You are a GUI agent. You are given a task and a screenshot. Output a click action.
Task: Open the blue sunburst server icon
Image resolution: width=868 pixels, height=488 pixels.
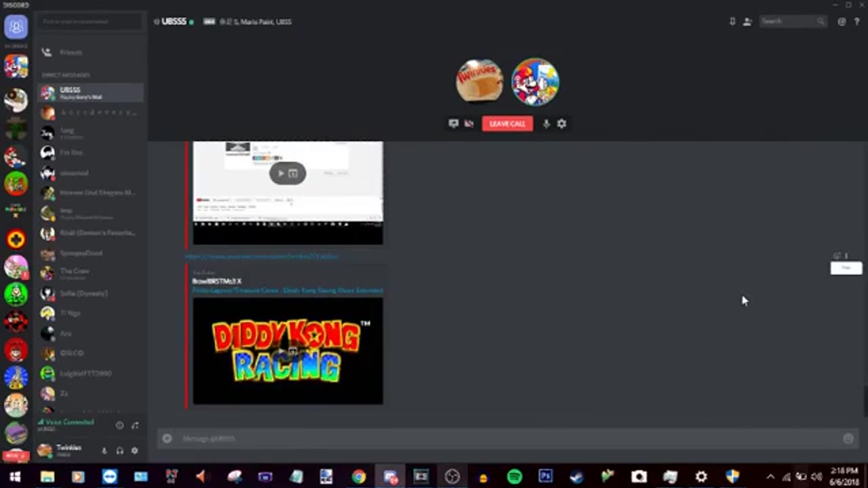pyautogui.click(x=16, y=378)
